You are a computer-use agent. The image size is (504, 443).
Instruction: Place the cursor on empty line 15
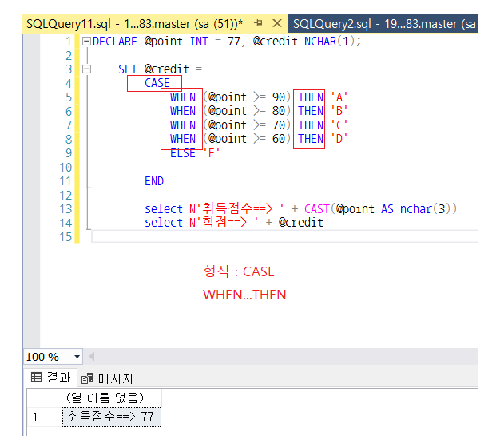point(284,237)
